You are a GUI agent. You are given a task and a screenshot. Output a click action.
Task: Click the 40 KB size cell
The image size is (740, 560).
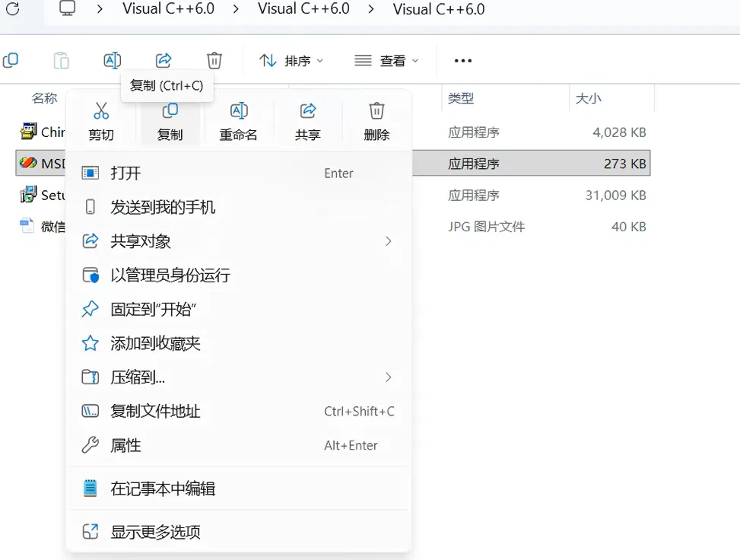tap(629, 227)
